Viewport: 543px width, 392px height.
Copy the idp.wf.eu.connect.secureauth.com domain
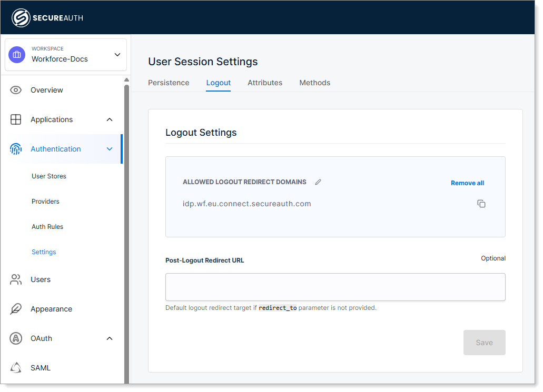coord(481,203)
